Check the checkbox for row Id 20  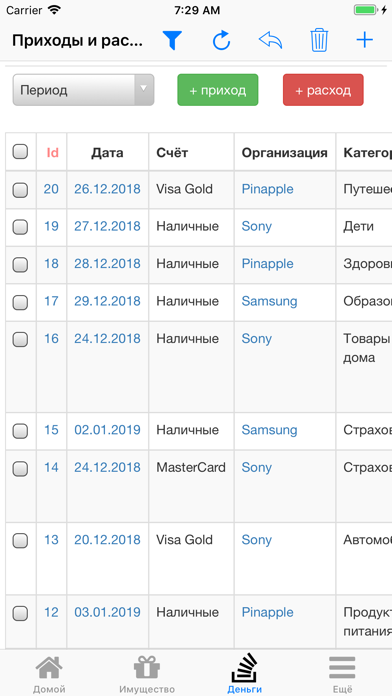[x=20, y=190]
